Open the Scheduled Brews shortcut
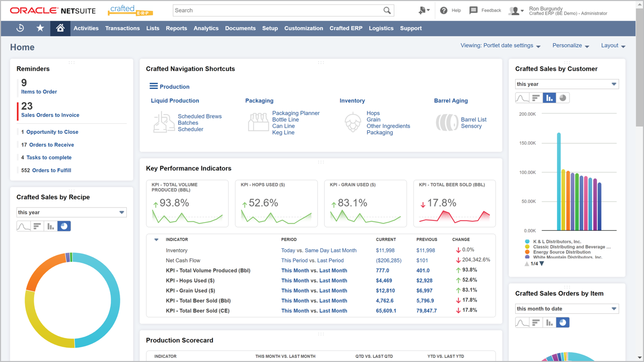Image resolution: width=644 pixels, height=362 pixels. [199, 116]
